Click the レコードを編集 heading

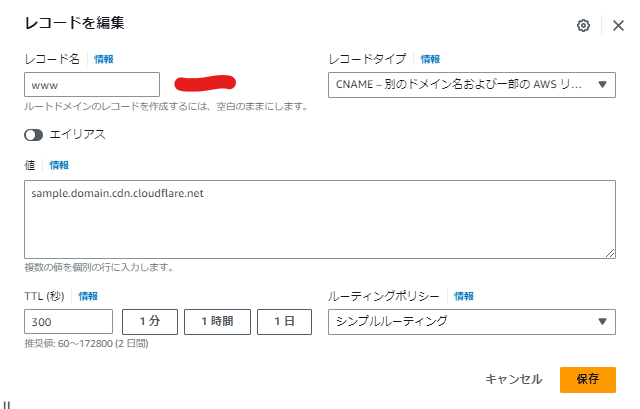click(74, 23)
